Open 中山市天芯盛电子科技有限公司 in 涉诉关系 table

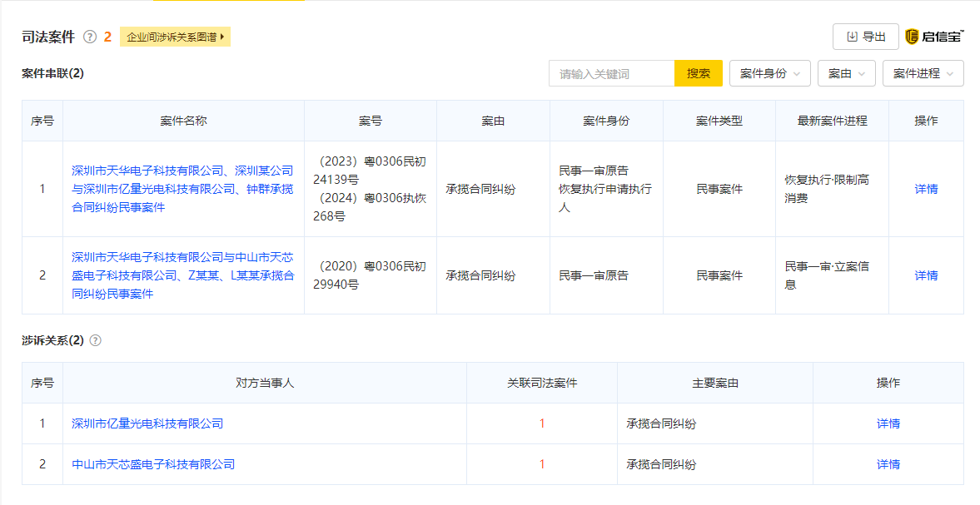pyautogui.click(x=153, y=464)
